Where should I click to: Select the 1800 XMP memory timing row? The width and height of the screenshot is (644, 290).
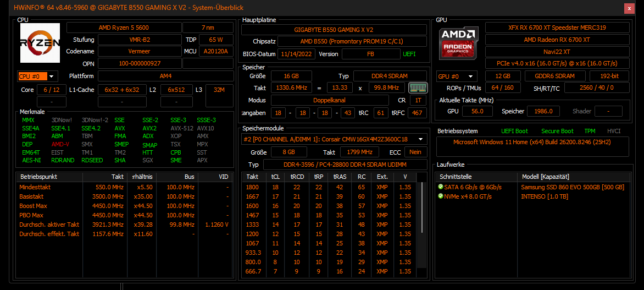click(x=329, y=187)
